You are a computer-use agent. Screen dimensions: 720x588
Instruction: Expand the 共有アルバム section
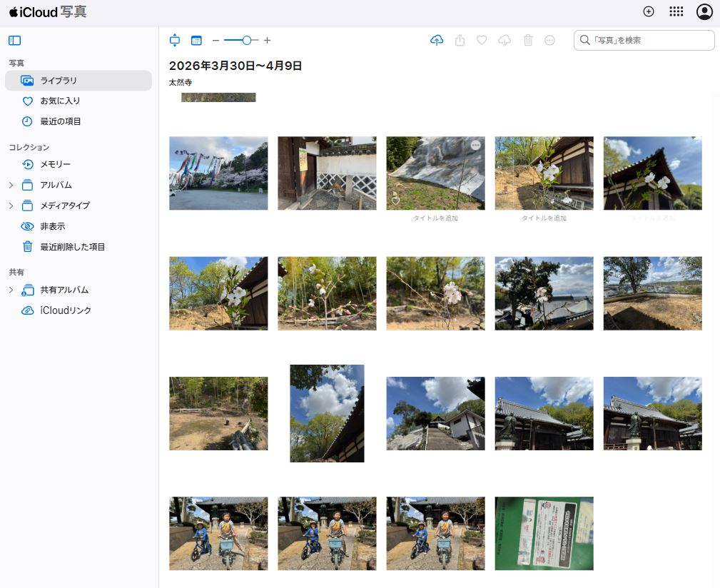11,290
